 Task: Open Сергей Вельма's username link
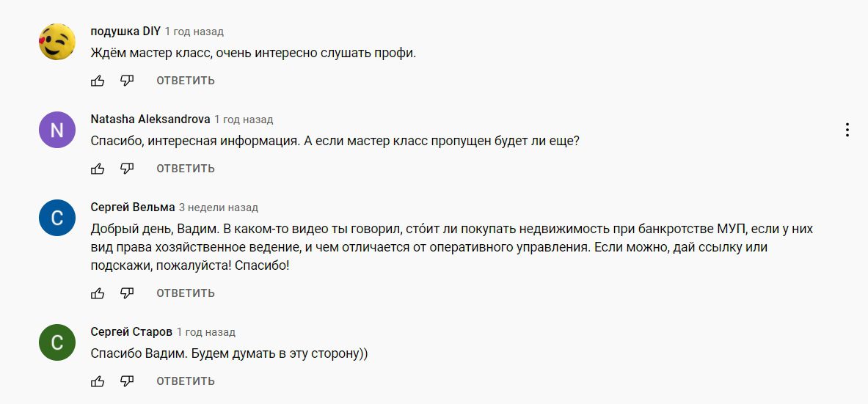(133, 207)
